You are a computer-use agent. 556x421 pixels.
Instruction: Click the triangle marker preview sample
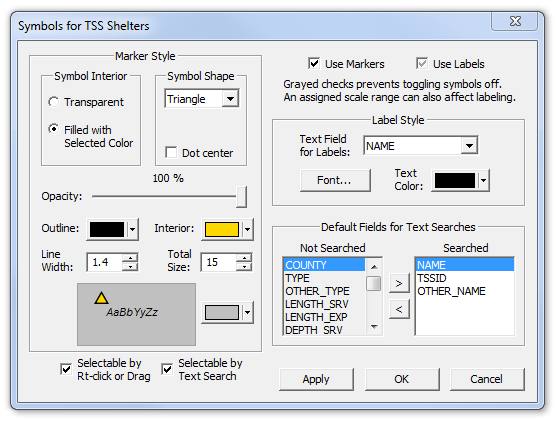coord(101,298)
